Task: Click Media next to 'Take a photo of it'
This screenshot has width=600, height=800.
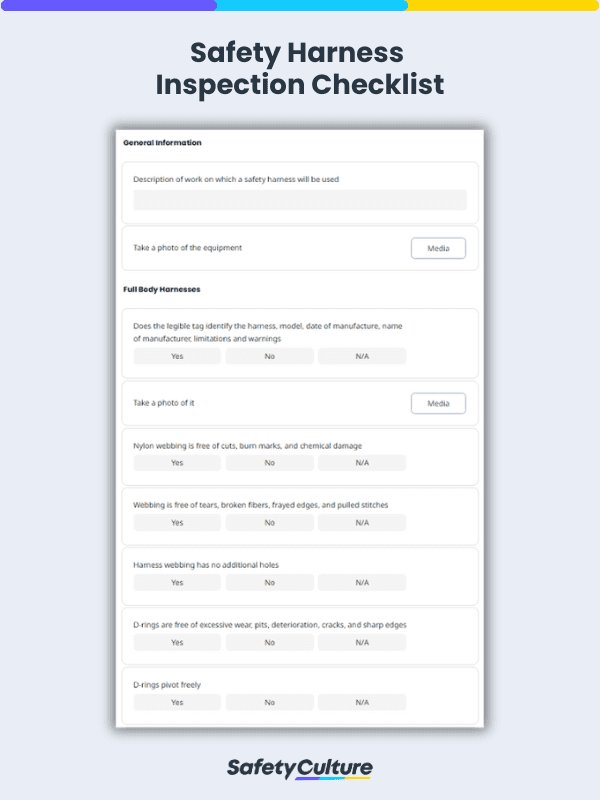Action: click(438, 403)
